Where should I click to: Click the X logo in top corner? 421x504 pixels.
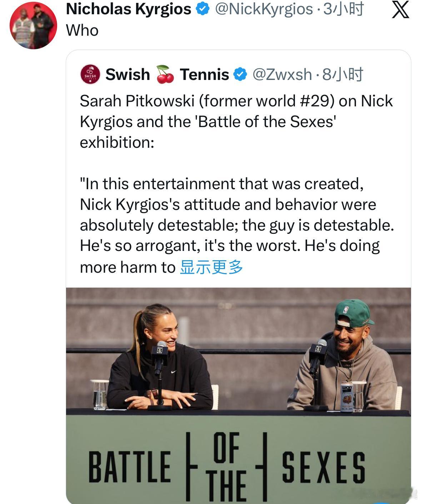tap(400, 10)
